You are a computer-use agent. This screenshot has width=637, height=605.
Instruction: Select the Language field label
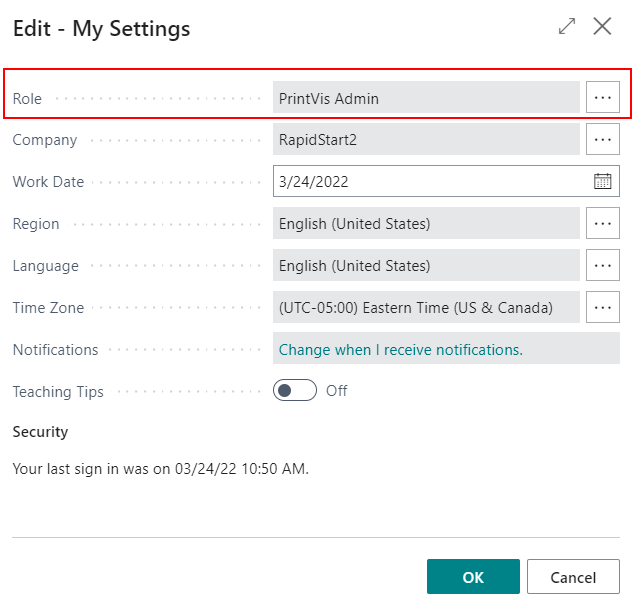[46, 266]
